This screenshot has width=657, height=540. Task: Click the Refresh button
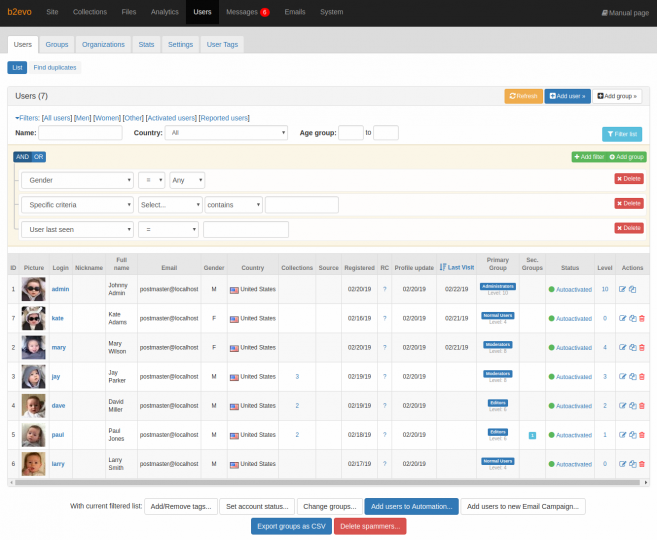coord(523,96)
